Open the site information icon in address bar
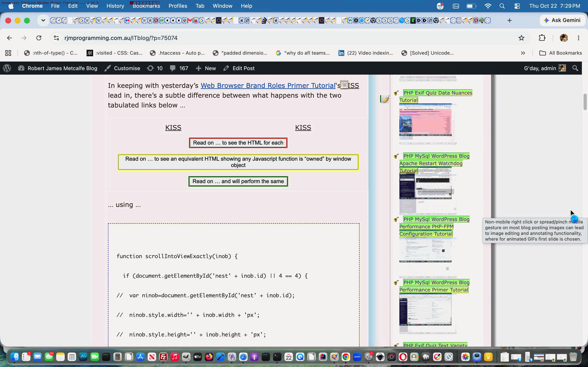The width and height of the screenshot is (588, 367). 56,38
